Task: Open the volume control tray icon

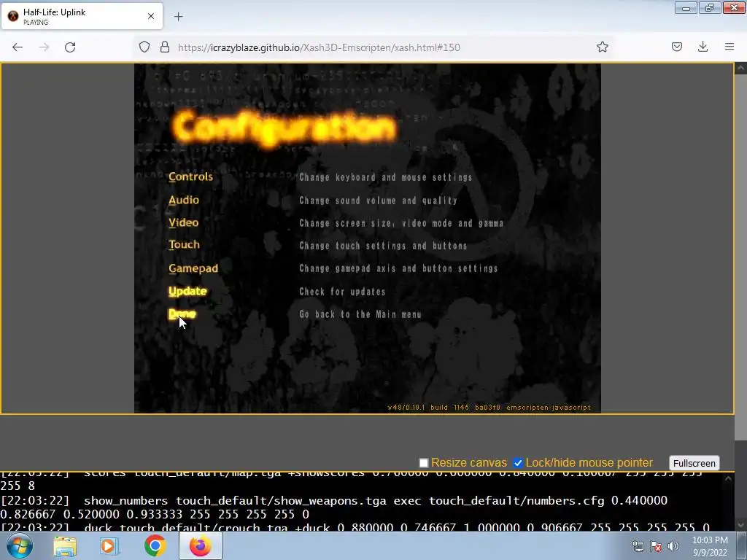Action: (673, 546)
